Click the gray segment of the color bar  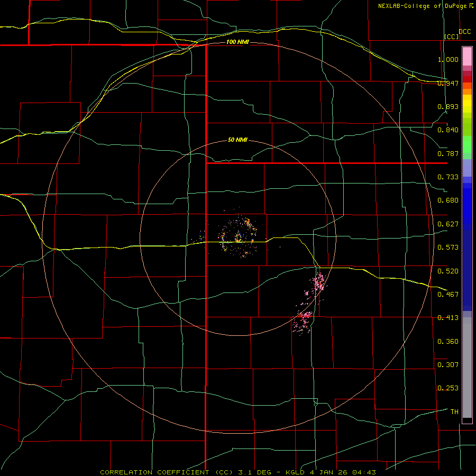467,368
